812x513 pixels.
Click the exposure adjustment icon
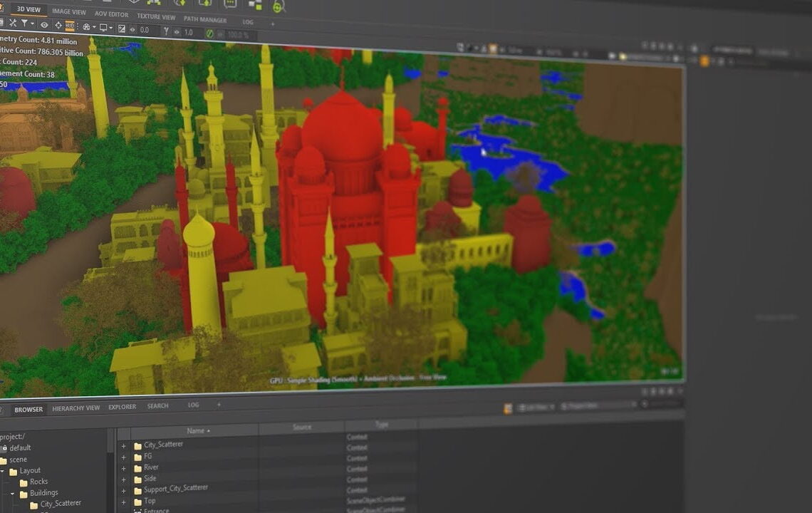(x=122, y=28)
